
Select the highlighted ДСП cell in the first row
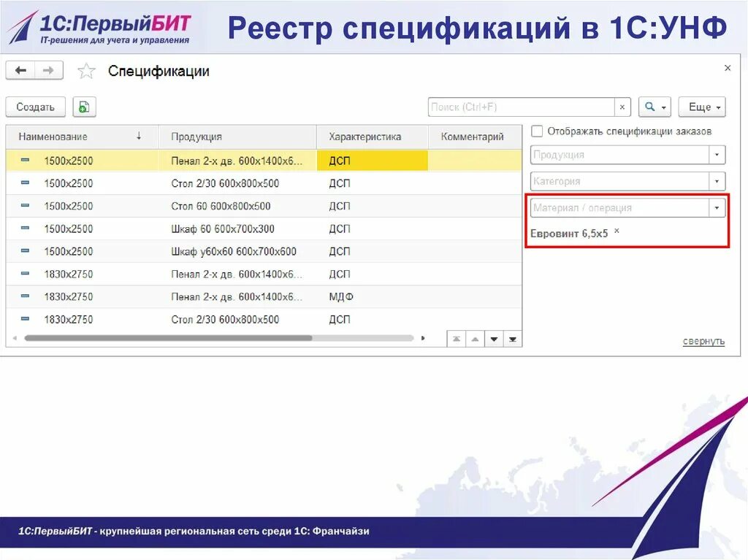pos(372,161)
